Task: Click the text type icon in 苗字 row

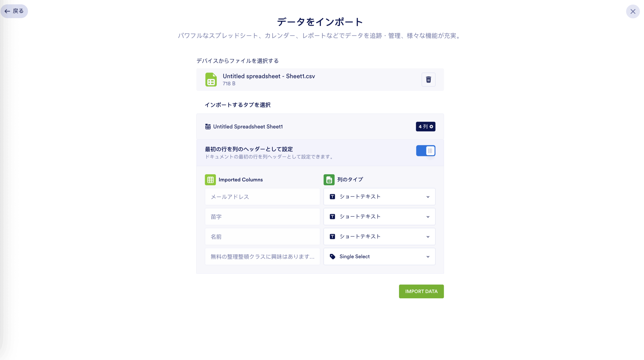Action: [332, 217]
